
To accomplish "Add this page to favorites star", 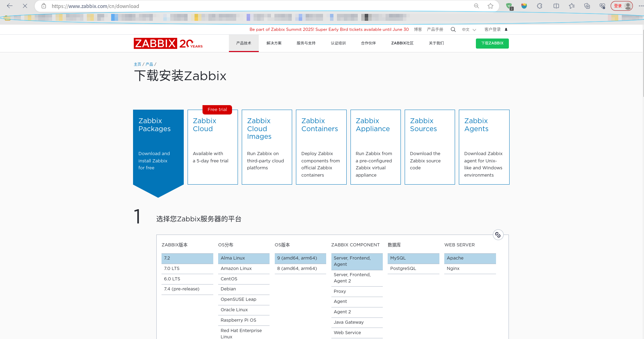I will click(x=490, y=6).
